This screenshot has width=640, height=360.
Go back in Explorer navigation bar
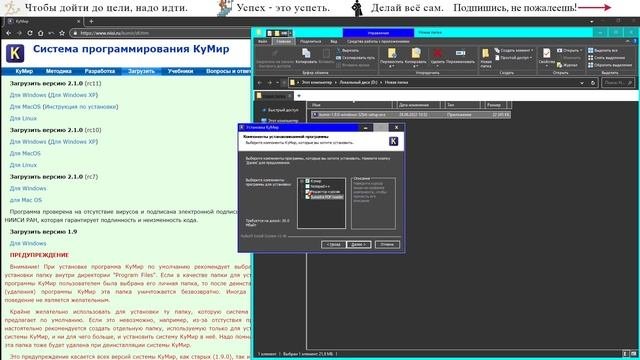pos(260,83)
